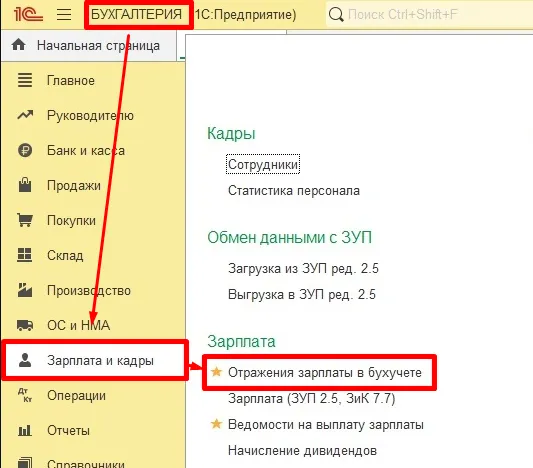Open the Склад section

(65, 255)
